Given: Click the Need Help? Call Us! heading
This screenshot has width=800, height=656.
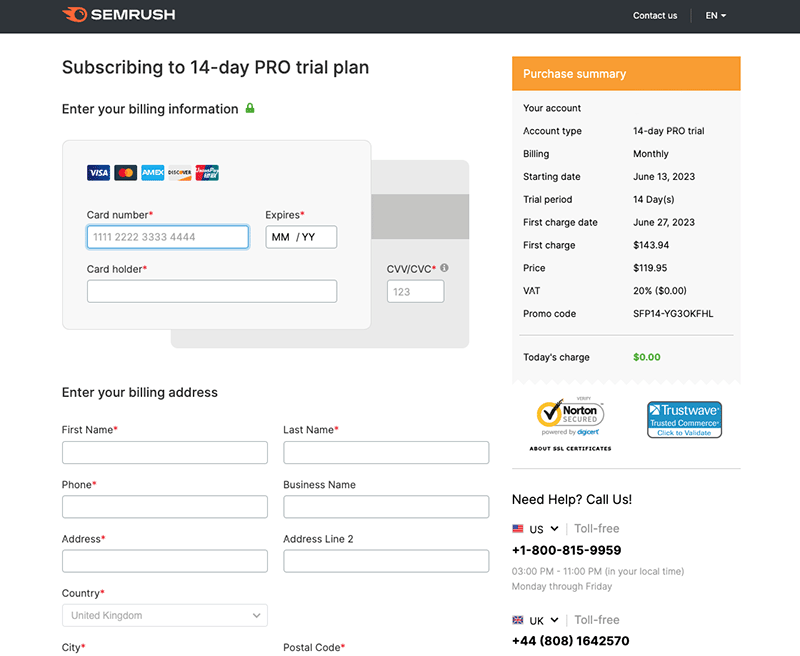Looking at the screenshot, I should click(572, 499).
